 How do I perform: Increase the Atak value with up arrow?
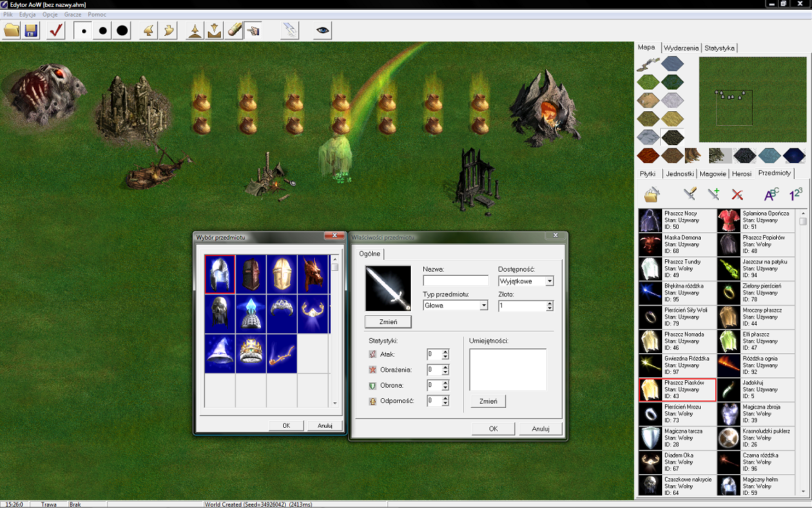(x=445, y=352)
